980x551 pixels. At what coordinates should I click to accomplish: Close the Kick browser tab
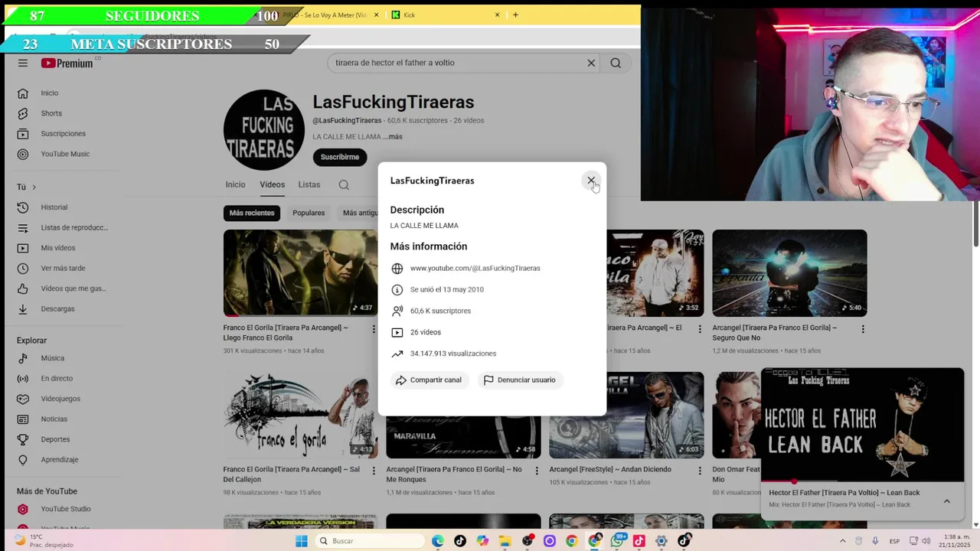click(x=497, y=15)
